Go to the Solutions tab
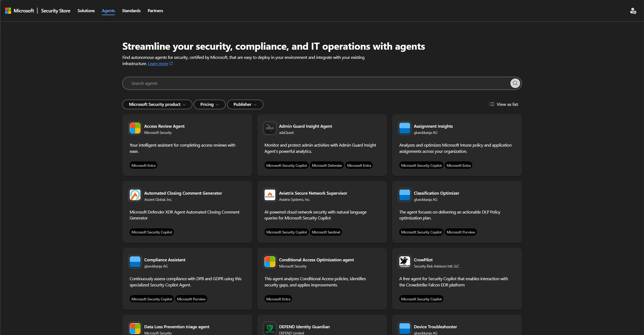Viewport: 644px width, 335px height. [x=86, y=11]
